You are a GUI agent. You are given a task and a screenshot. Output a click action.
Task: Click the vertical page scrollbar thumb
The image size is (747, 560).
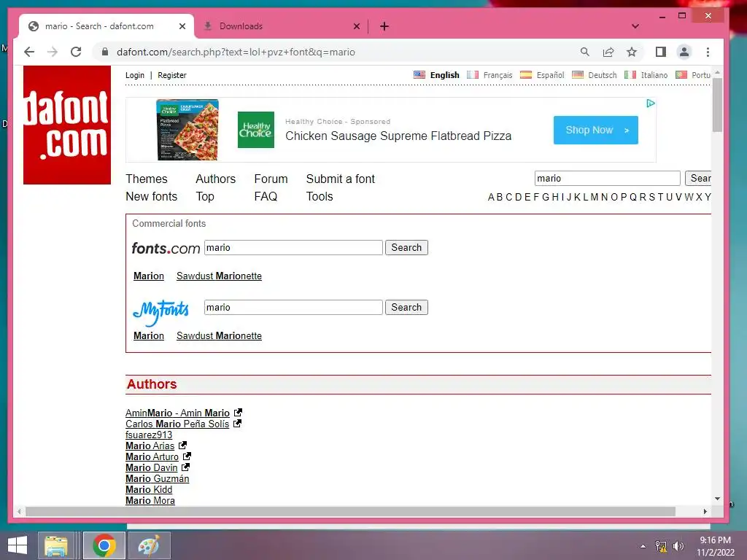(718, 105)
